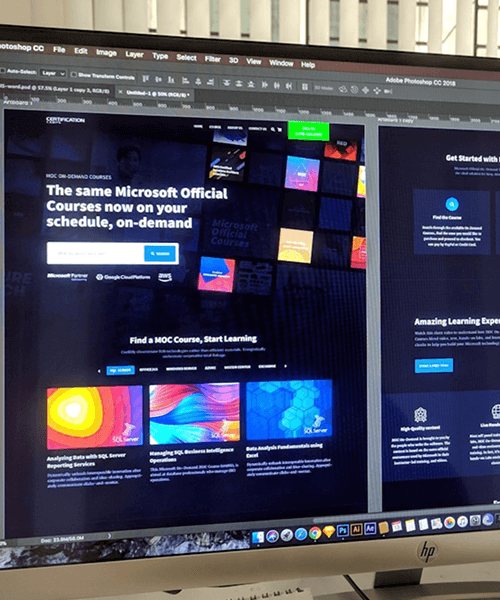Open Safari from the dock
The width and height of the screenshot is (500, 600).
tap(301, 534)
